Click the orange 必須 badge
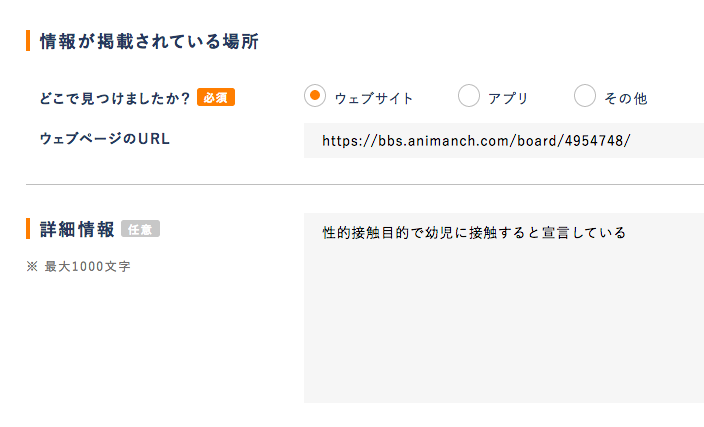Screen dimensions: 704x427 (216, 97)
